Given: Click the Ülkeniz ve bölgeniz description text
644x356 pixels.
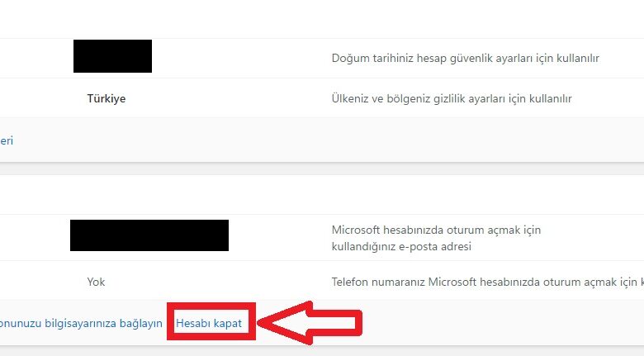Looking at the screenshot, I should [452, 98].
